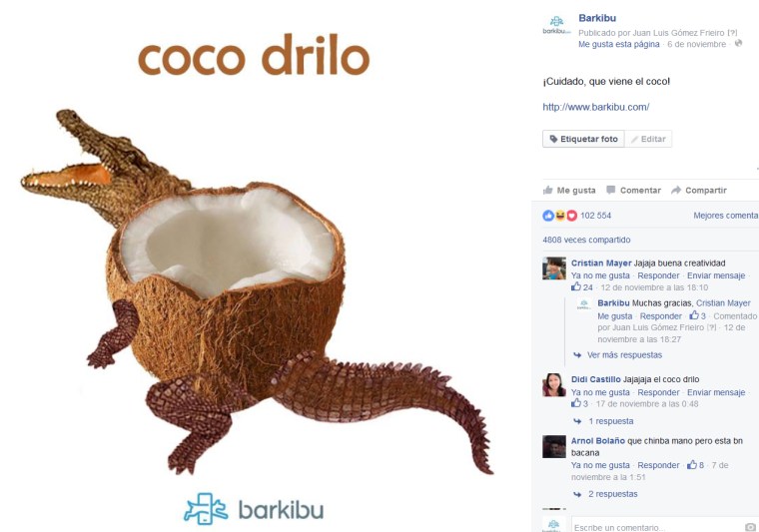
Task: Click the 'Escribe un comentario' field
Action: coord(658,527)
